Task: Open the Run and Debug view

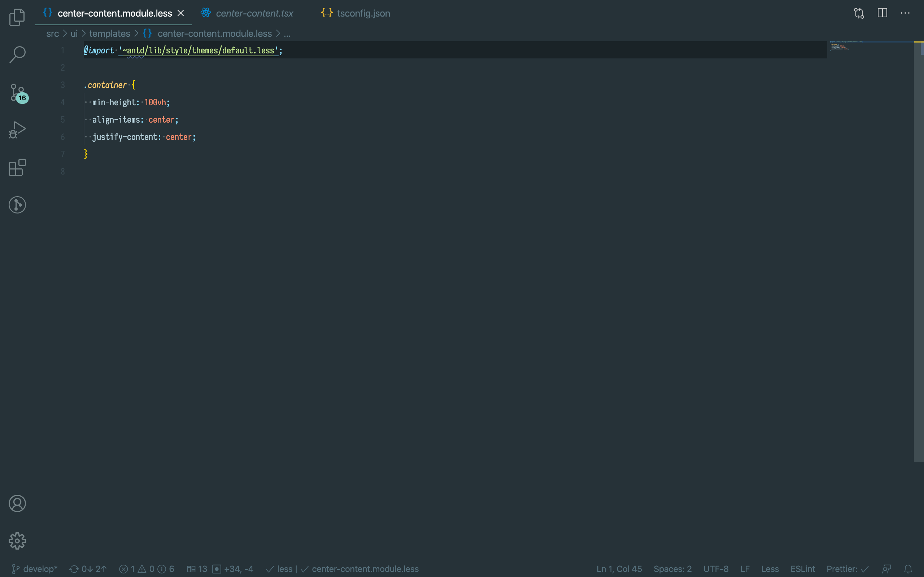Action: click(17, 130)
